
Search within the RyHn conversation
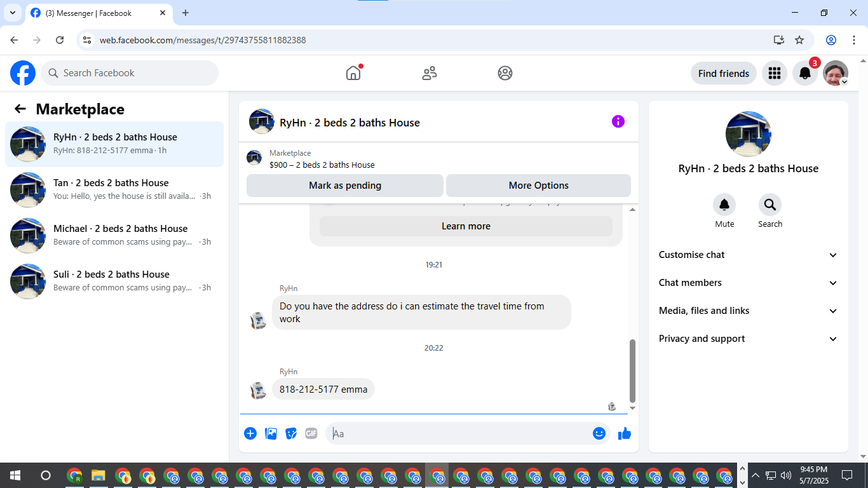pos(770,205)
